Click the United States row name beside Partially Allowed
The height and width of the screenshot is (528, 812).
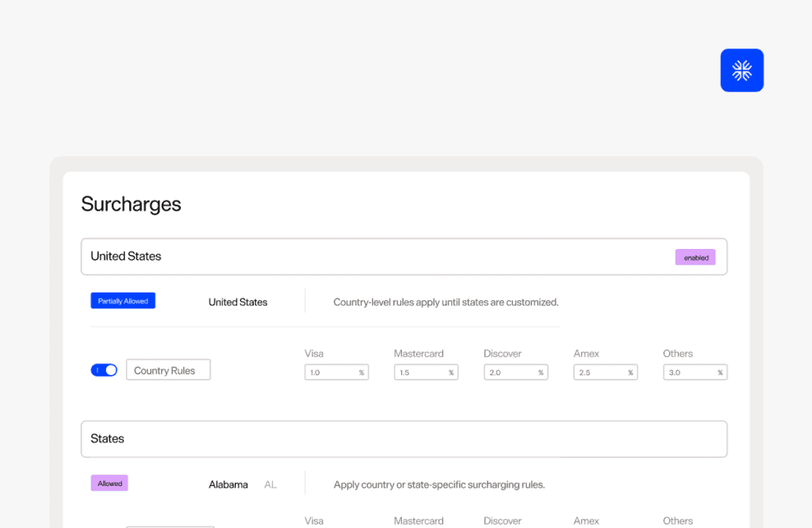click(x=238, y=302)
